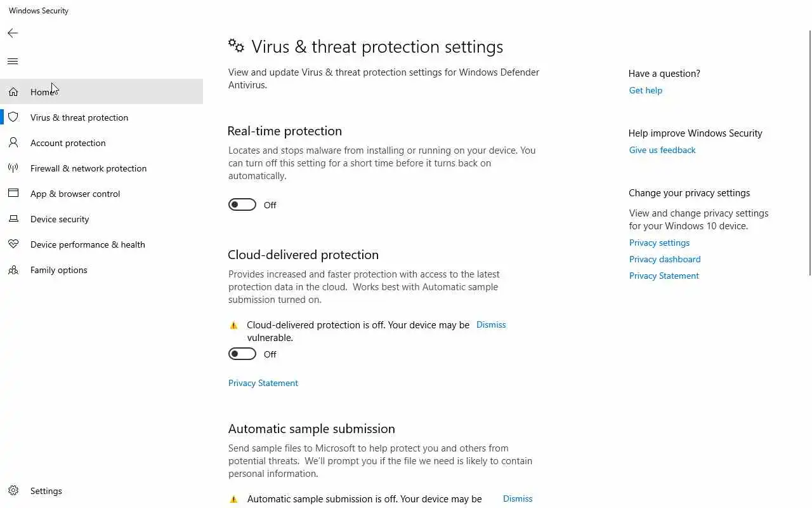This screenshot has height=508, width=812.
Task: Select the Virus & threat protection shield icon
Action: [x=13, y=117]
